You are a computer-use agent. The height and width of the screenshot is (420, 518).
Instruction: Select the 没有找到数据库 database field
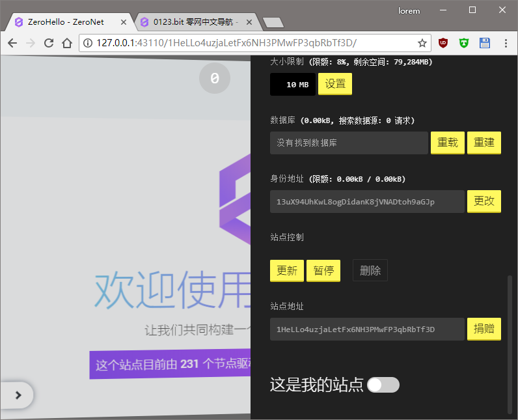[x=349, y=143]
